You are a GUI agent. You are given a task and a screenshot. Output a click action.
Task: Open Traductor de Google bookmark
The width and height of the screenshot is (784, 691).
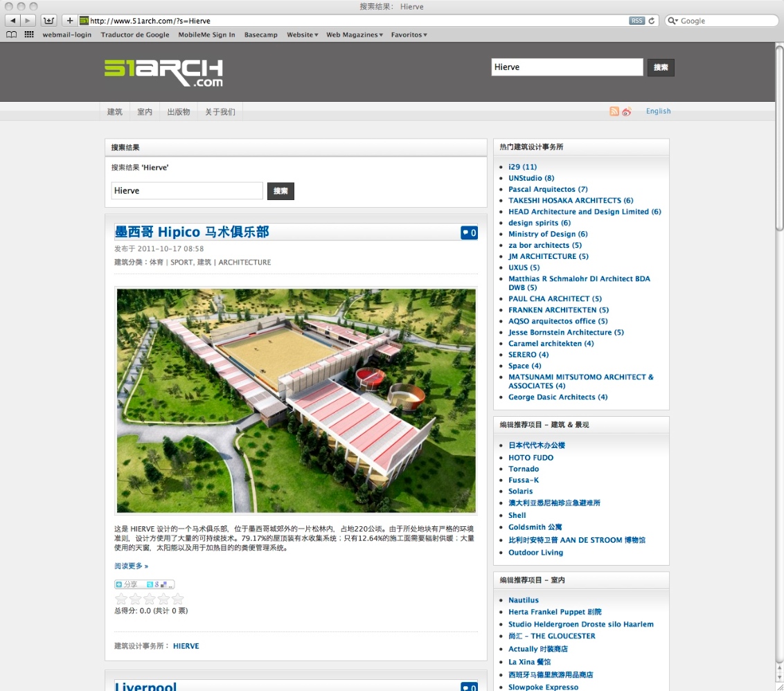point(135,35)
